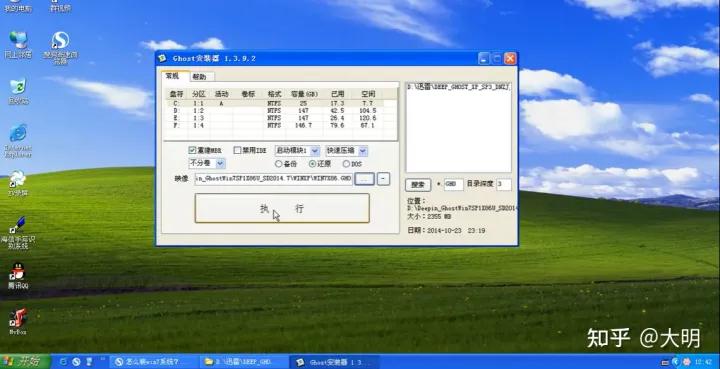Click the GHO extension filter field
Screen dimensions: 720x369
tap(454, 184)
